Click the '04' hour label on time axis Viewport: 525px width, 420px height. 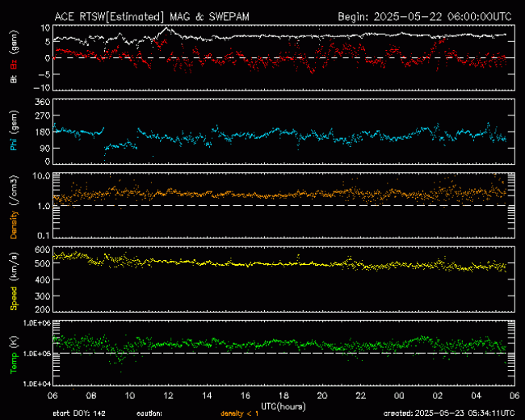coord(476,396)
